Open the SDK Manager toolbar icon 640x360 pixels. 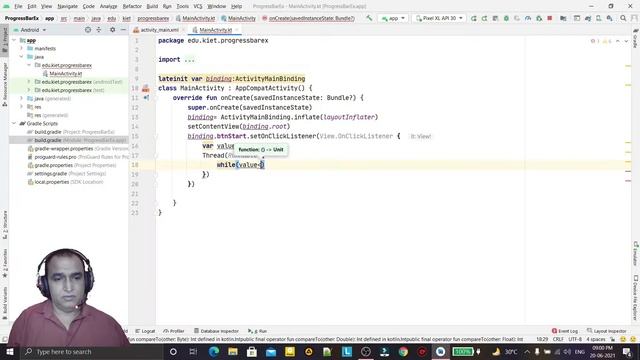[609, 18]
